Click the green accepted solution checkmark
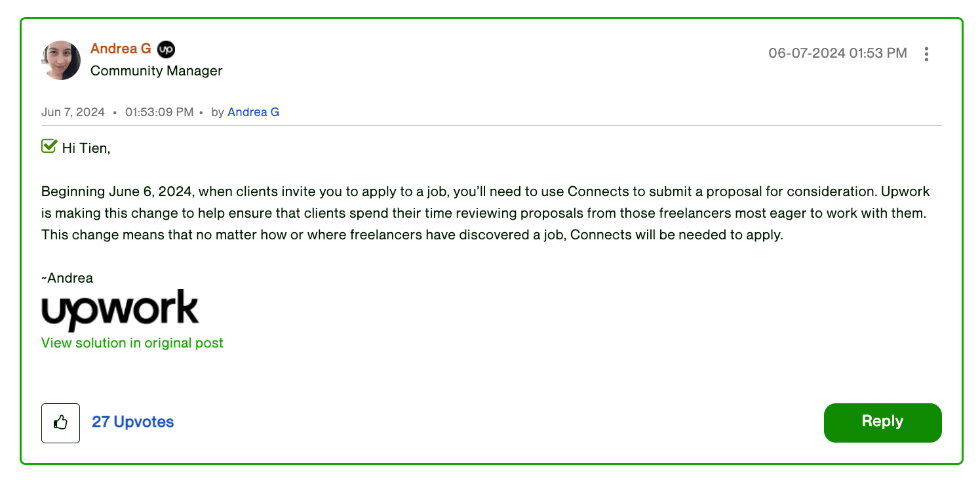 click(x=49, y=146)
